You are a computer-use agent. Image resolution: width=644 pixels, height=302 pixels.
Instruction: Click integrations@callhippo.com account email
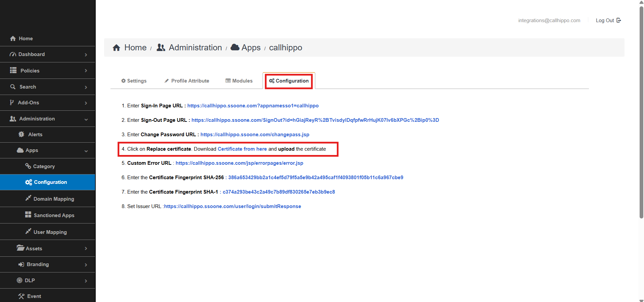point(549,20)
